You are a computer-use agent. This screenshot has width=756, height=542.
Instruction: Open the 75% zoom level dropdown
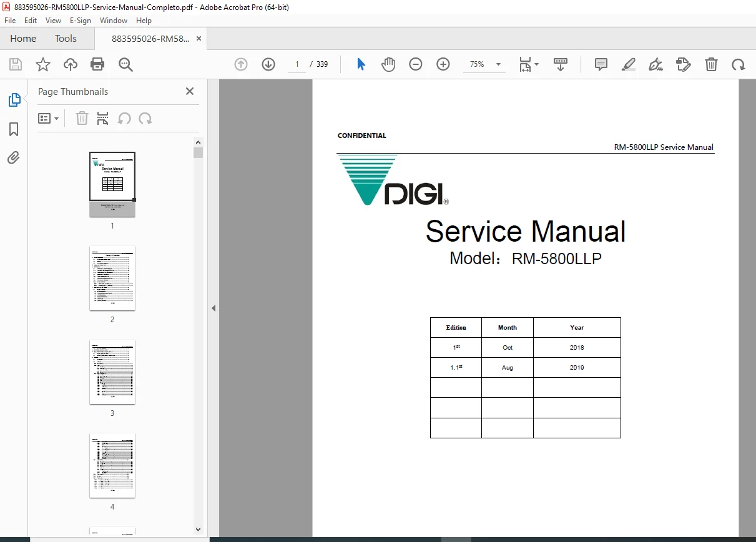(484, 64)
